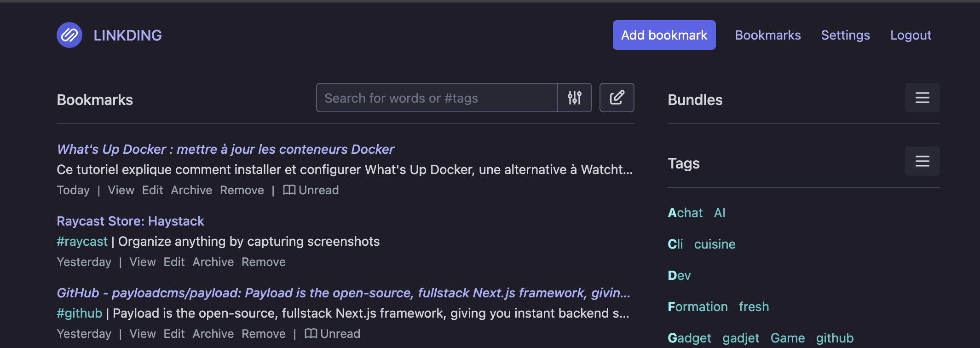Focus the search words or tags field

437,98
